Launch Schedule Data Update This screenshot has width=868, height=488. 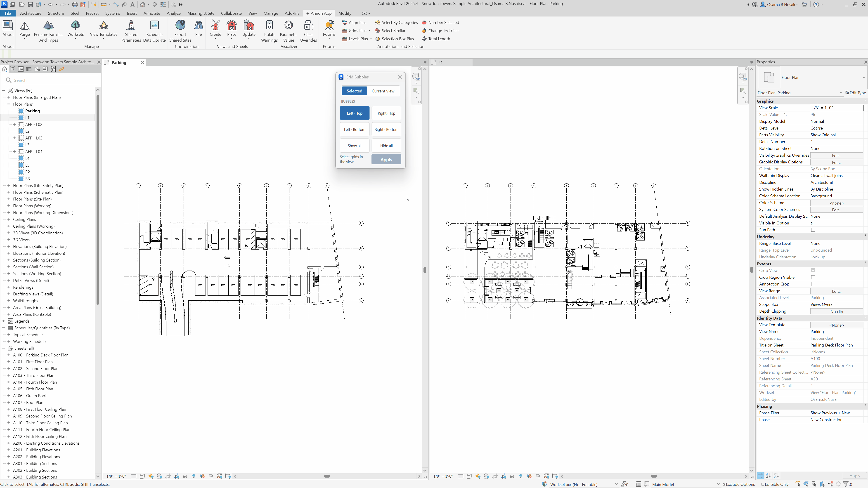154,31
